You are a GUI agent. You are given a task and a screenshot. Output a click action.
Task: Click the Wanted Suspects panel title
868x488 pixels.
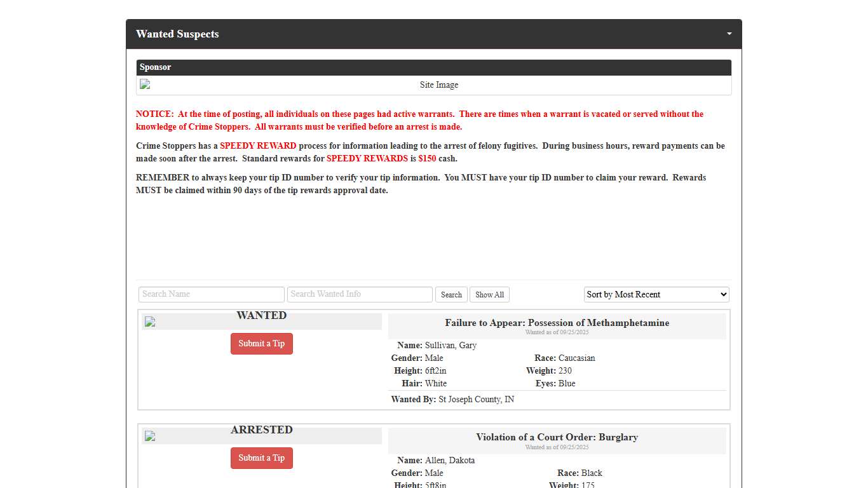click(x=177, y=34)
